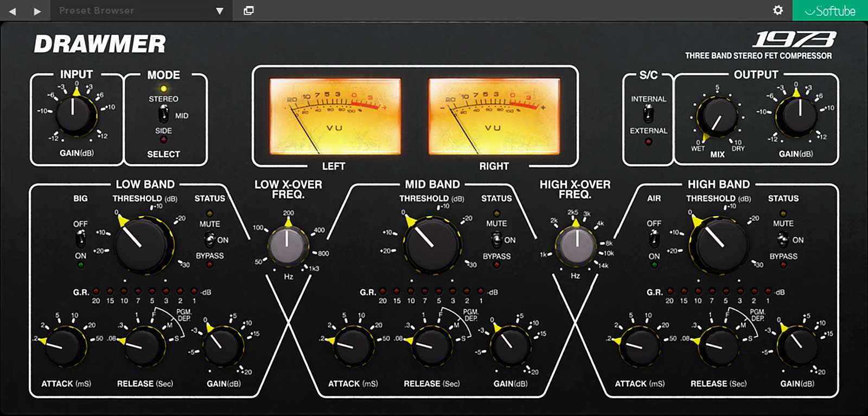
Task: Toggle the Low Band BIG switch
Action: click(x=80, y=238)
